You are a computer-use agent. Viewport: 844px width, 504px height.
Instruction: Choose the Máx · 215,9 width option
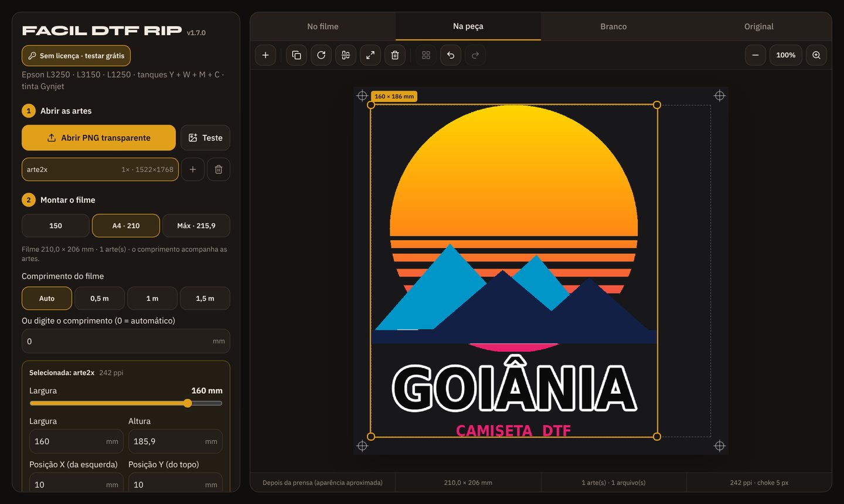196,226
